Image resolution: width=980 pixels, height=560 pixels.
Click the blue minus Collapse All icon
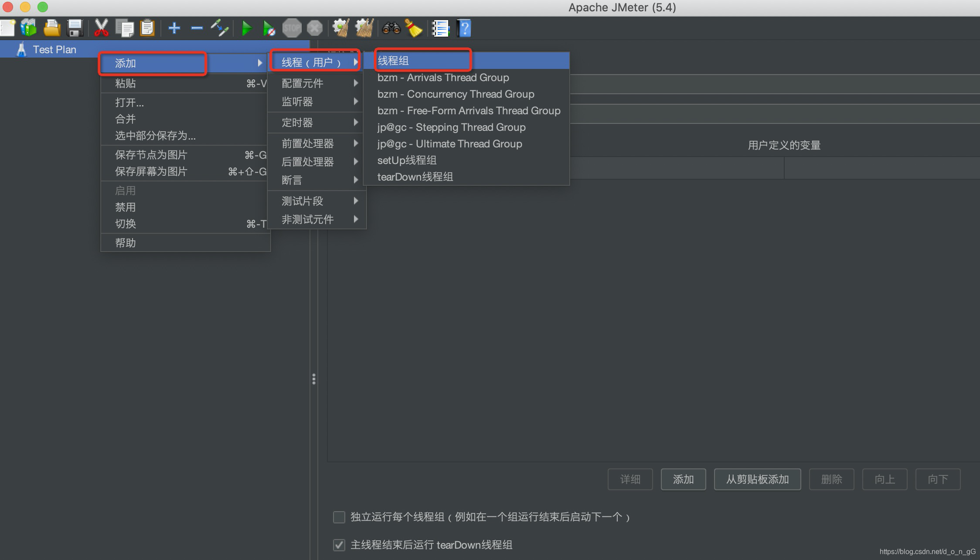pos(197,28)
